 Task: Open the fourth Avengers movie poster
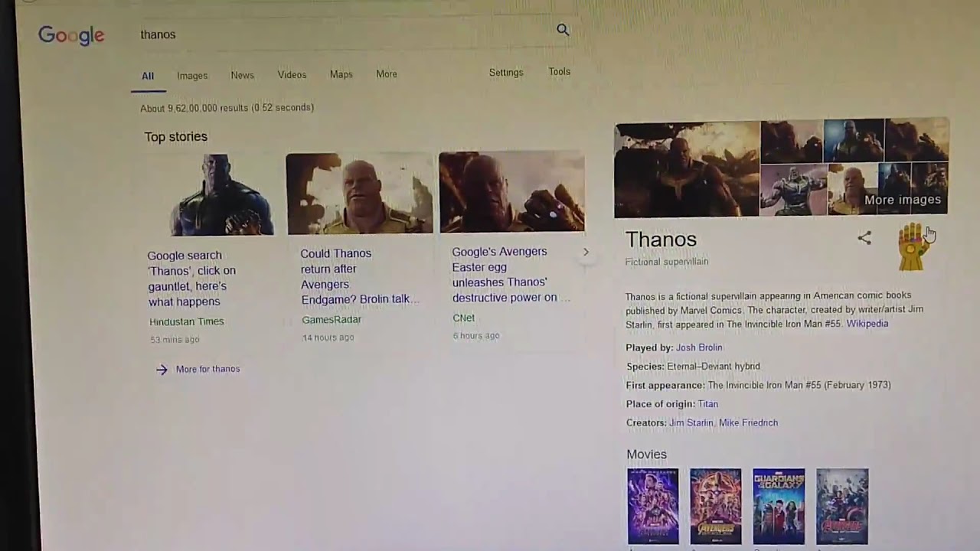[x=842, y=507]
